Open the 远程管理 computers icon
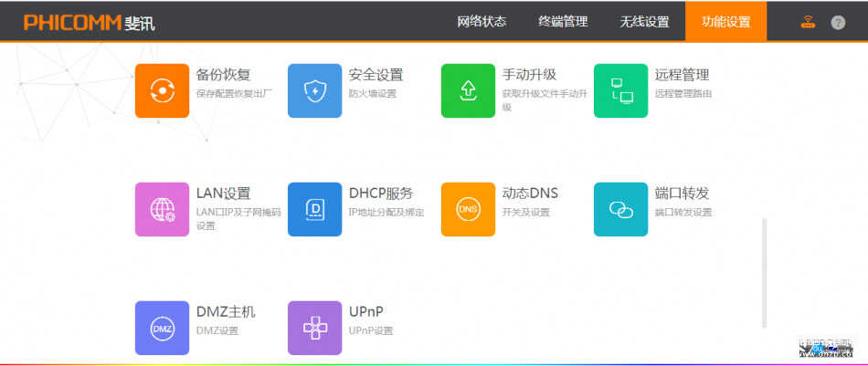 click(x=620, y=90)
